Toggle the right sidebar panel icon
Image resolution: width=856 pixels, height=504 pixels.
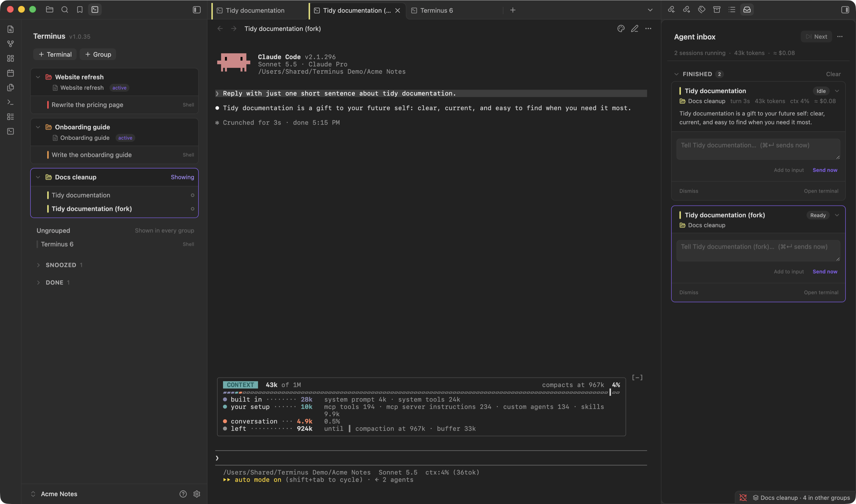845,10
